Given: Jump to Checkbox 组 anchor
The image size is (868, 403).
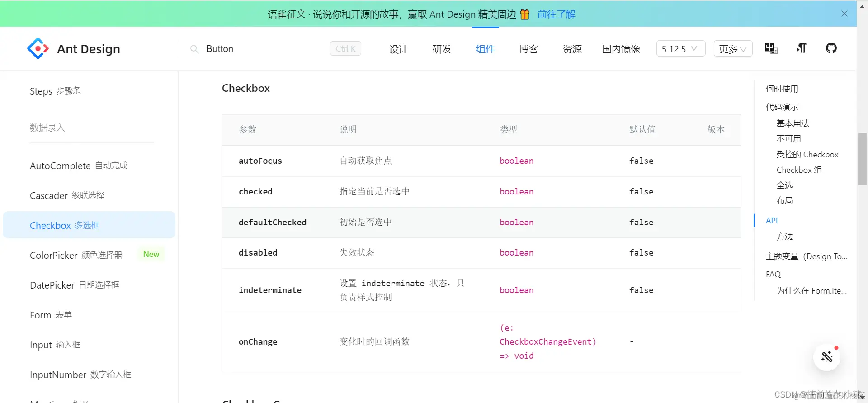Looking at the screenshot, I should [x=799, y=170].
